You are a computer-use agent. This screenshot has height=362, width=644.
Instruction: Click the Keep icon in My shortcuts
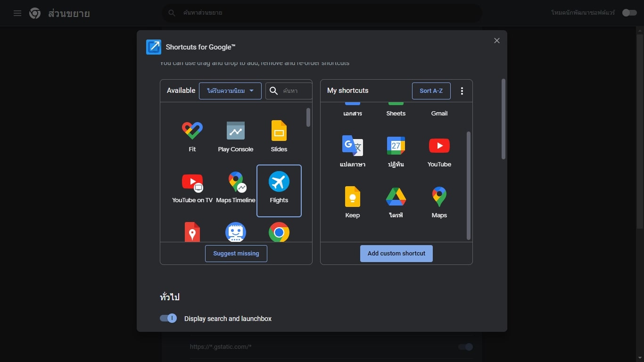click(x=352, y=197)
